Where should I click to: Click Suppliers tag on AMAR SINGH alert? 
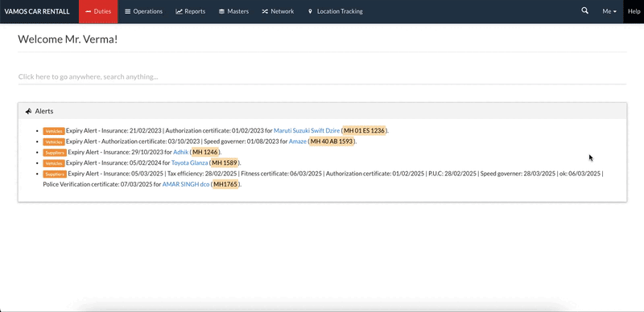[55, 174]
